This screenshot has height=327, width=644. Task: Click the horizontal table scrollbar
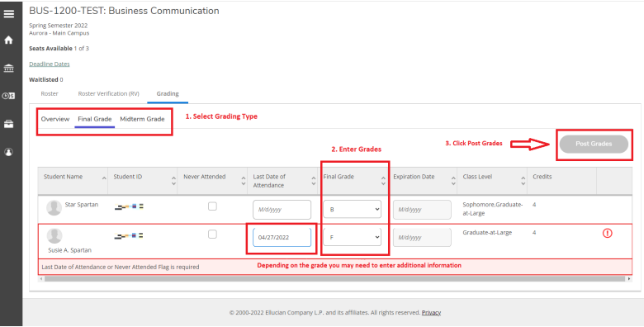[x=334, y=279]
